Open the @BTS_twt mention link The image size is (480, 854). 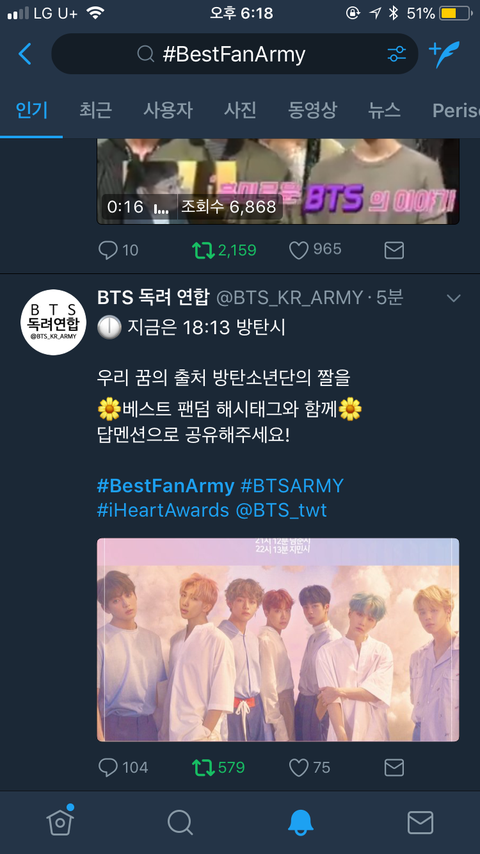[281, 510]
